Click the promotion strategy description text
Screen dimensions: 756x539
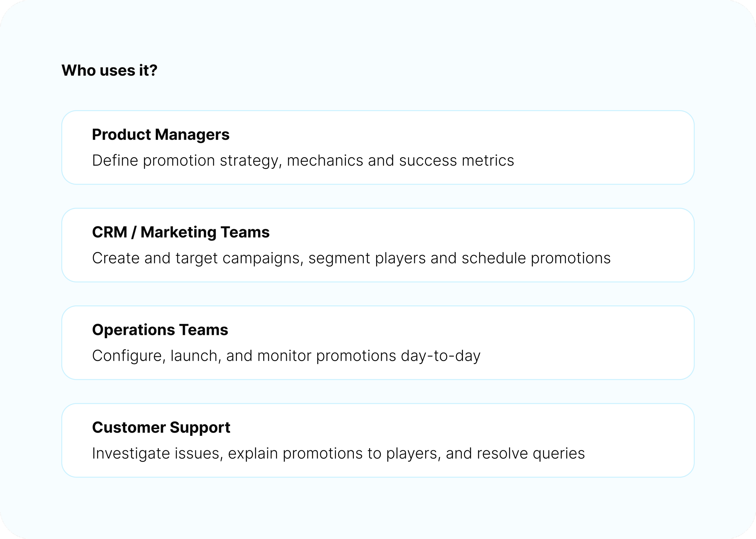(x=212, y=160)
